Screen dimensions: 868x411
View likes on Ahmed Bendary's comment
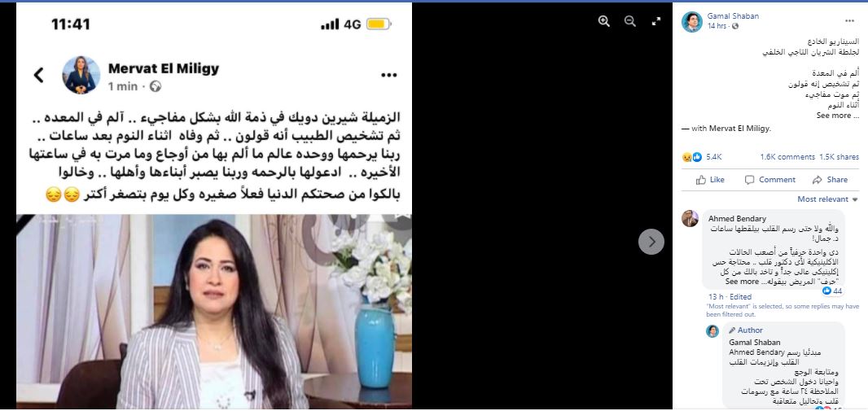pos(832,291)
